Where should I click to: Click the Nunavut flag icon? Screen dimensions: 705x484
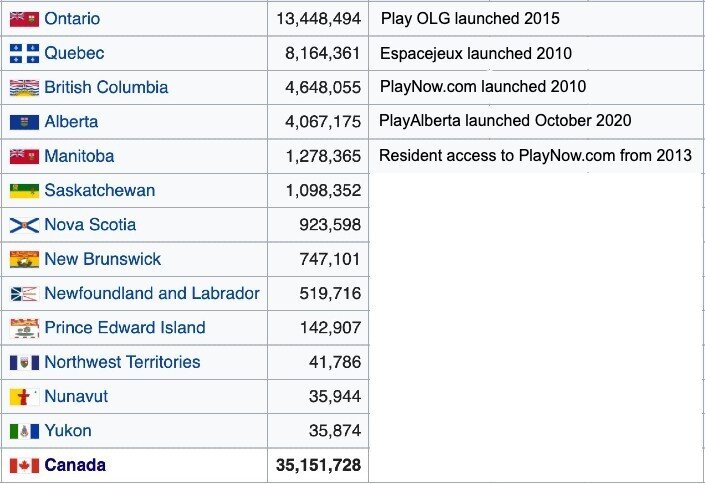click(x=24, y=397)
